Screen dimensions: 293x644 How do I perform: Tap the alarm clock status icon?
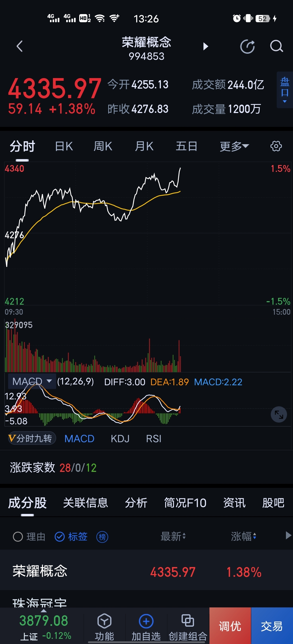coord(237,18)
